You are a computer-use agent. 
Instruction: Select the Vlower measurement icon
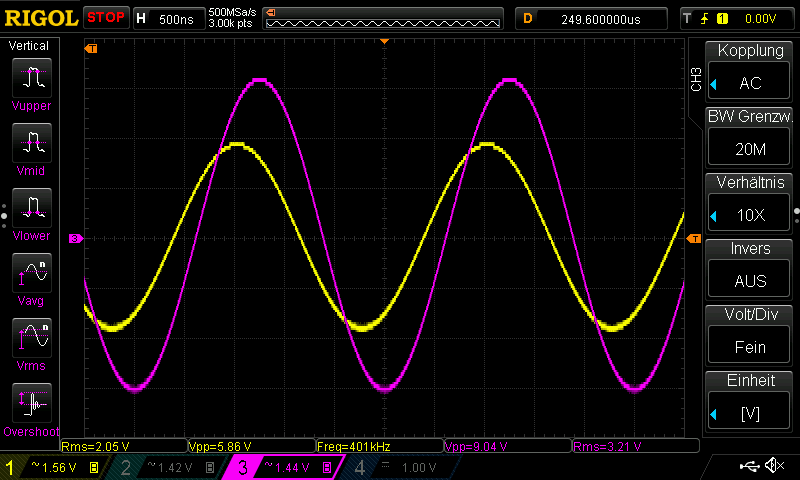tap(32, 208)
